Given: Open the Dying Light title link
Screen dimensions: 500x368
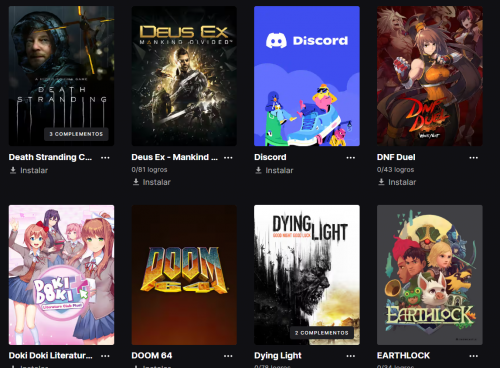Looking at the screenshot, I should (x=278, y=356).
